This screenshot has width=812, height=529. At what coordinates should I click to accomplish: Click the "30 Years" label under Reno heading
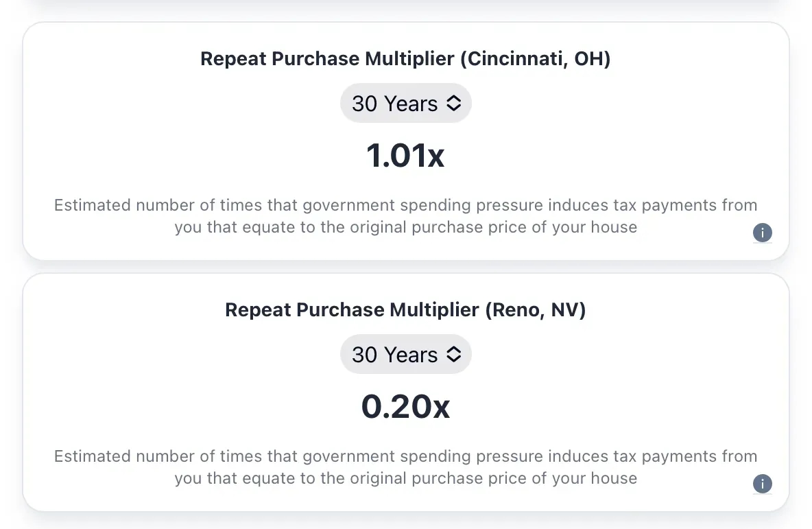pyautogui.click(x=394, y=355)
